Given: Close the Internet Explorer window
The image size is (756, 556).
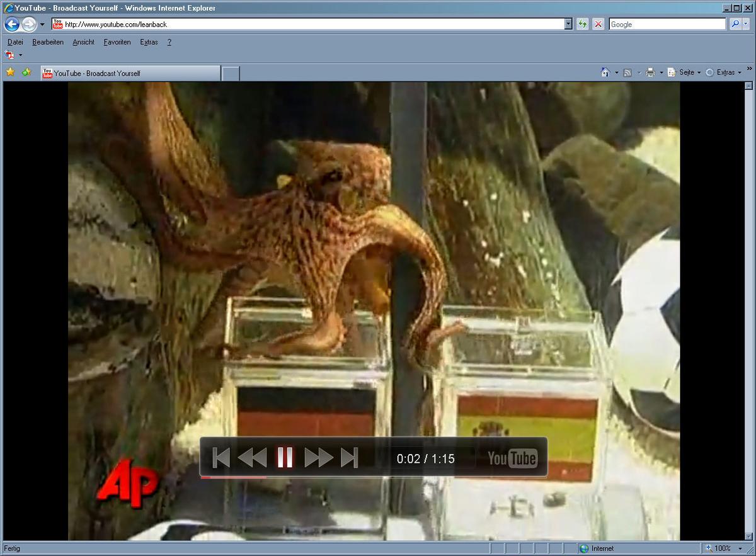Looking at the screenshot, I should pos(748,8).
